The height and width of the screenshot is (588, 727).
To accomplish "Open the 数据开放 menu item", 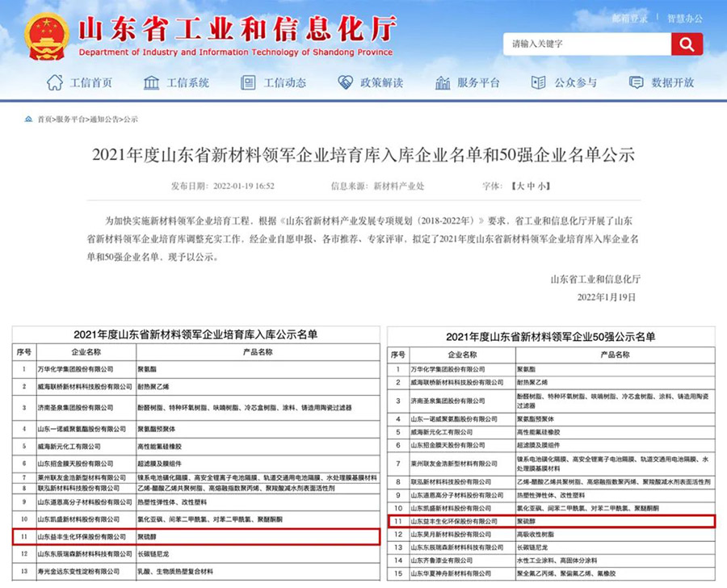I will tap(672, 82).
